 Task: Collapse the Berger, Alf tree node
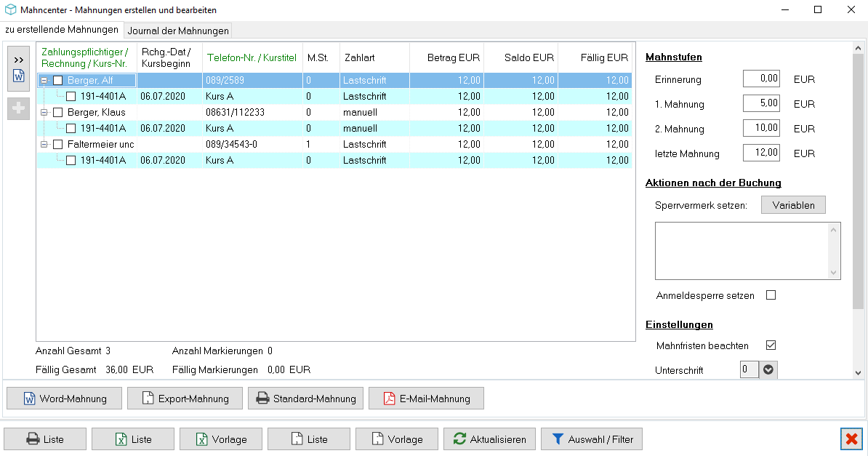[44, 80]
